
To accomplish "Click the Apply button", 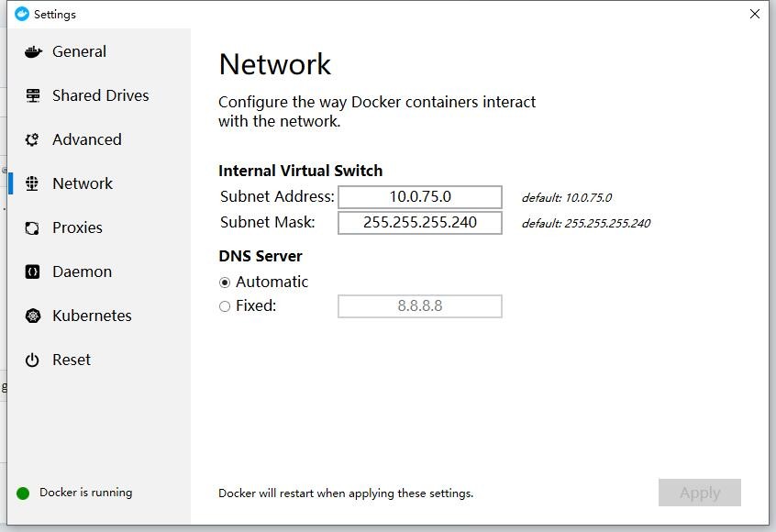I will click(x=699, y=493).
